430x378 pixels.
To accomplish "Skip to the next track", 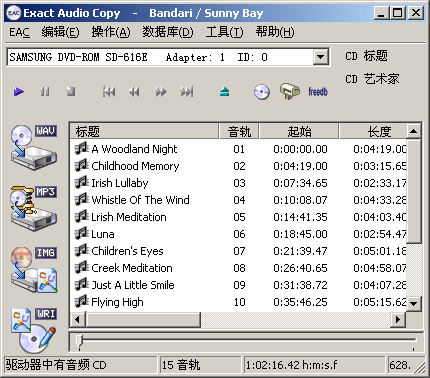I will (187, 91).
